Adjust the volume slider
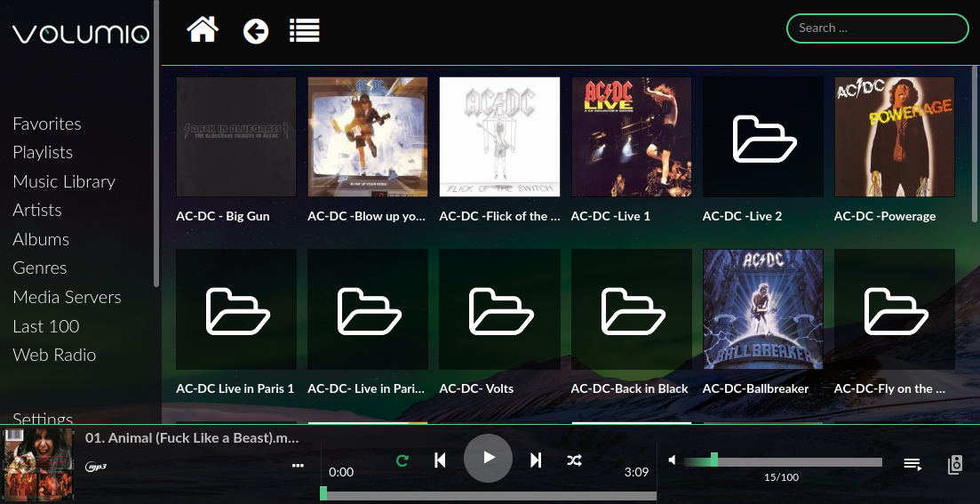The width and height of the screenshot is (980, 504). tap(783, 462)
